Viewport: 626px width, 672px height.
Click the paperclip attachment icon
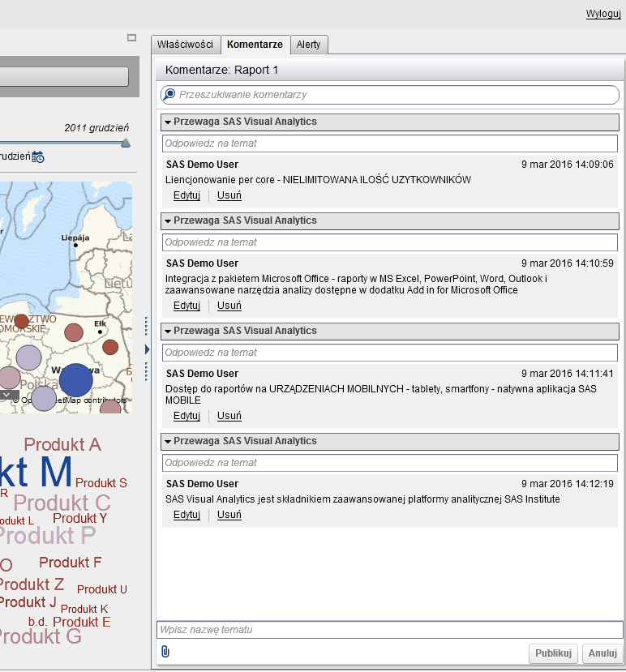(x=165, y=652)
